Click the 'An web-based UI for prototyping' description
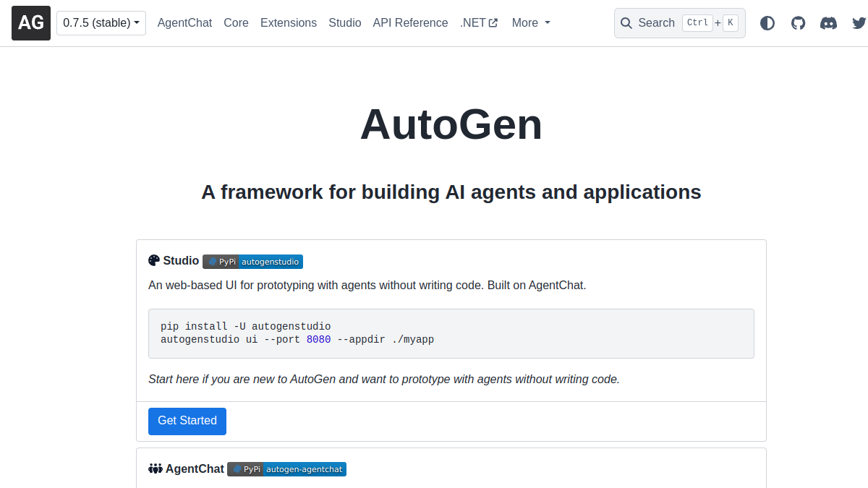This screenshot has width=868, height=488. 367,286
